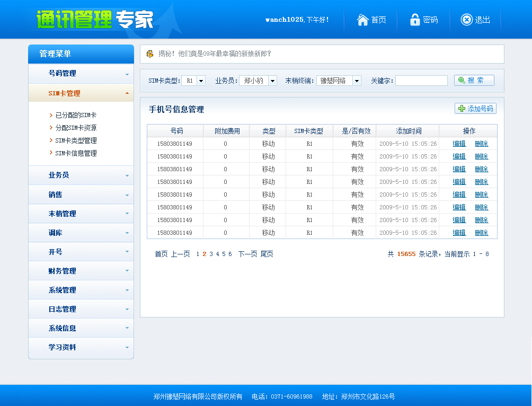This screenshot has height=406, width=532.
Task: Go to pagination page 3
Action: click(x=211, y=254)
